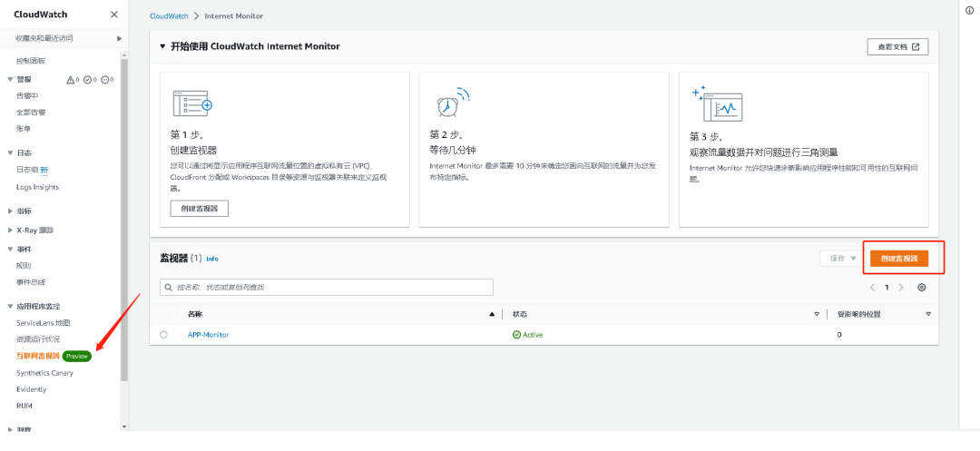
Task: Close the CloudWatch navigation sidebar
Action: tap(113, 15)
